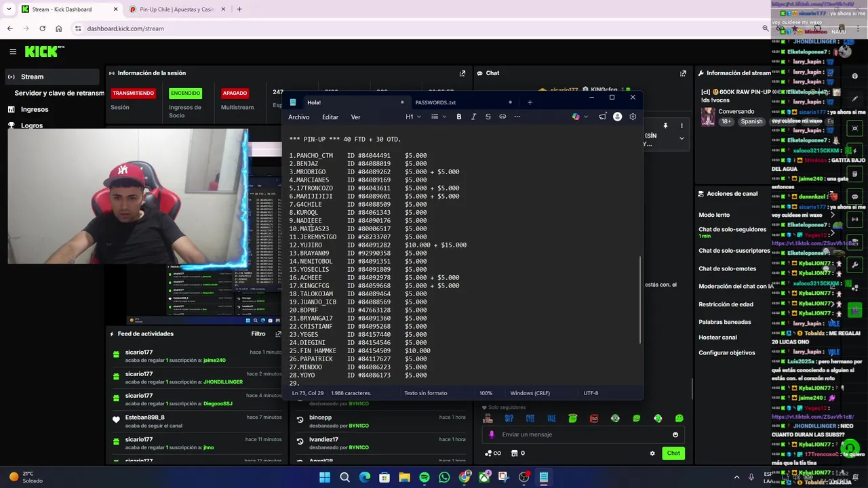Open Xbox app from taskbar
Screen dimensions: 868x488
tap(484, 477)
